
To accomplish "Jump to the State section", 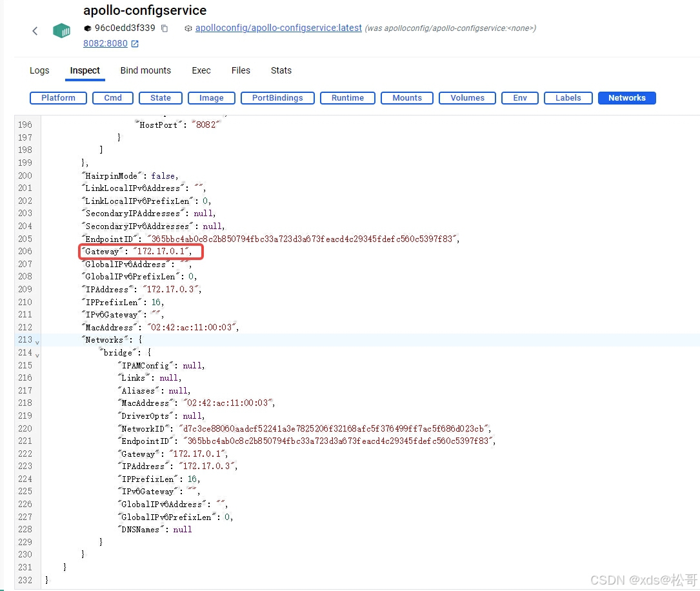I will (x=160, y=98).
